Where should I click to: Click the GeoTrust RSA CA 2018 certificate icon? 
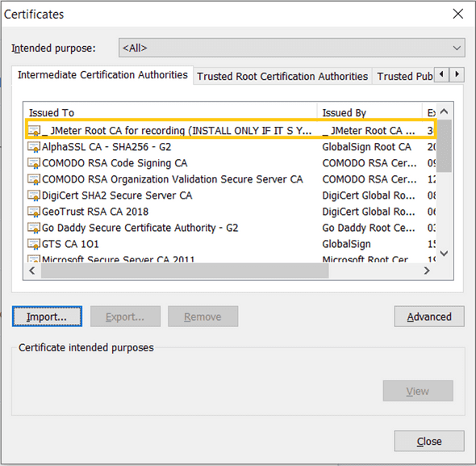34,212
